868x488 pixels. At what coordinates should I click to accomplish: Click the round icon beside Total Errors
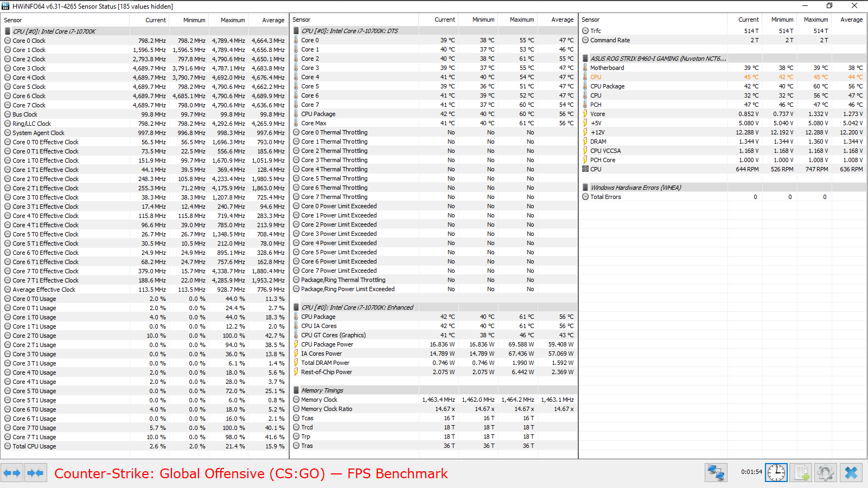(585, 197)
